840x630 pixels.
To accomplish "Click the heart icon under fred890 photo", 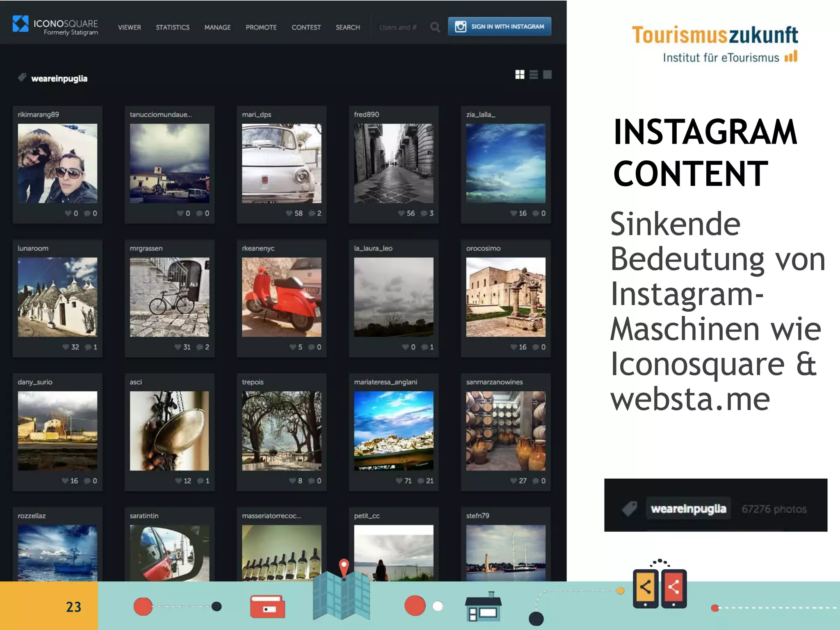I will click(401, 213).
